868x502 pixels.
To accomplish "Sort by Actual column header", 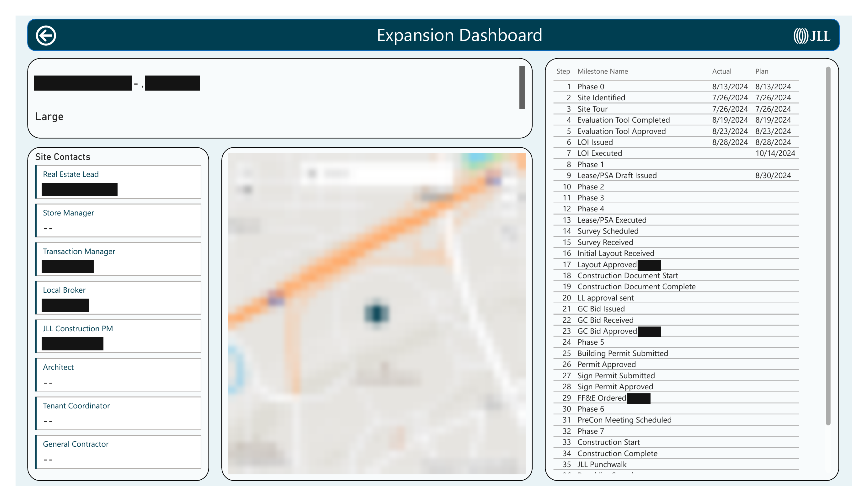I will [722, 71].
